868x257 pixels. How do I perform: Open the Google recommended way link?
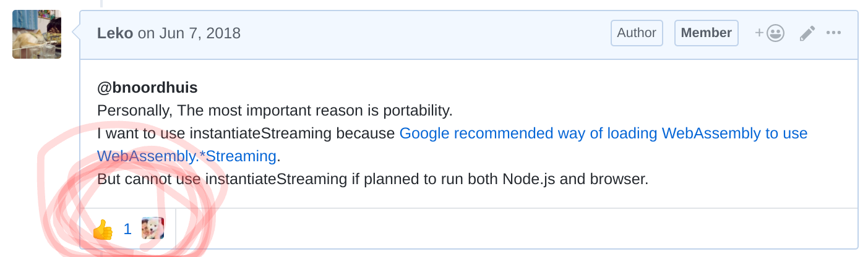603,133
